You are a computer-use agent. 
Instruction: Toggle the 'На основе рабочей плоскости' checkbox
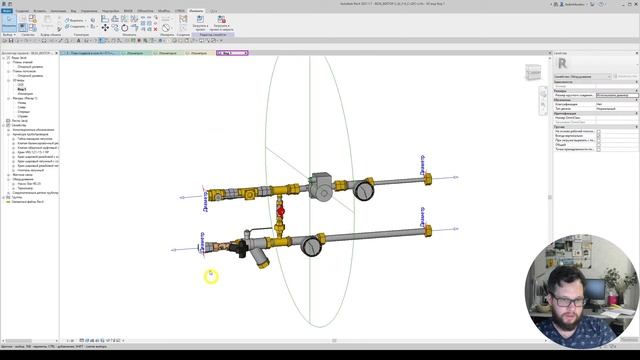point(598,131)
